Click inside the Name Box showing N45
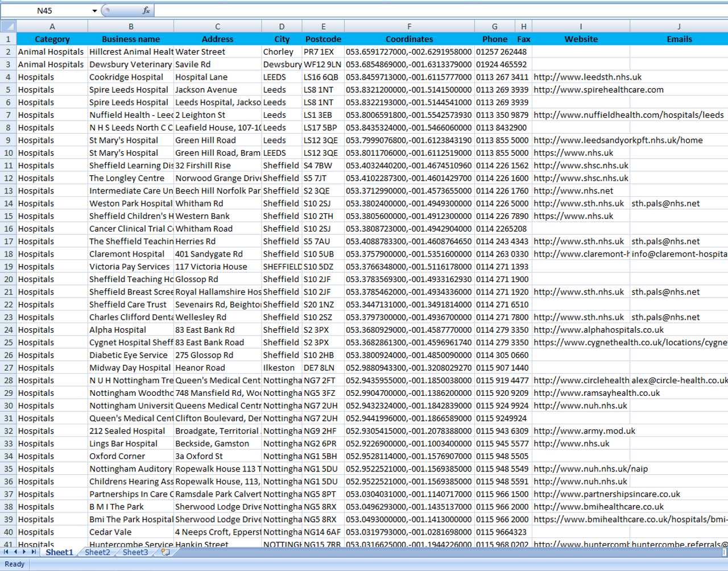The image size is (728, 571). coord(45,11)
